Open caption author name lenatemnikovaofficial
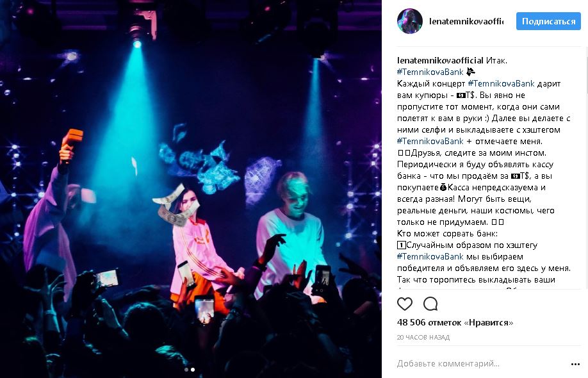The width and height of the screenshot is (588, 378). click(x=440, y=60)
